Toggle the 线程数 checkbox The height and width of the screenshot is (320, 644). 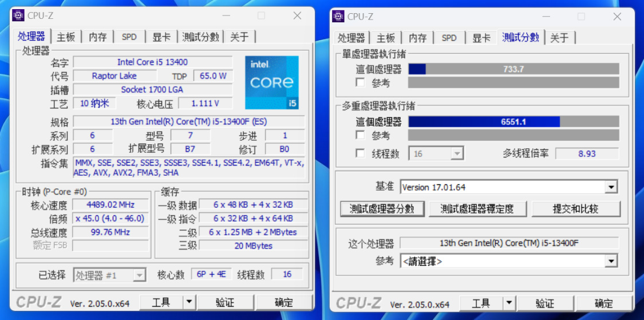(x=360, y=153)
